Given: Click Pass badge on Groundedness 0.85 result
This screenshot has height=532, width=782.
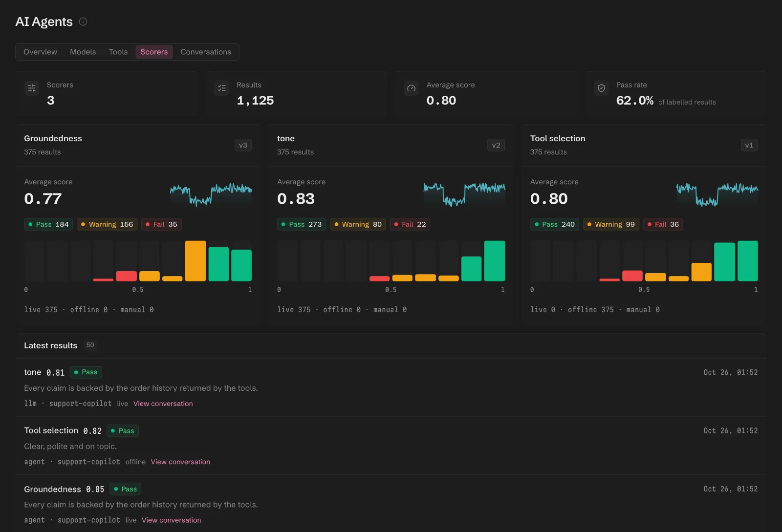Looking at the screenshot, I should coord(126,489).
